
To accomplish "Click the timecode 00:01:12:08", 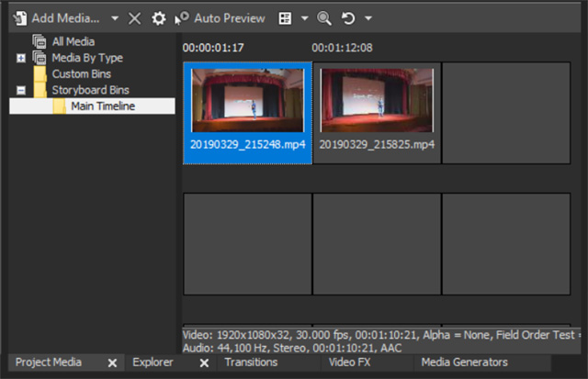I will coord(342,48).
